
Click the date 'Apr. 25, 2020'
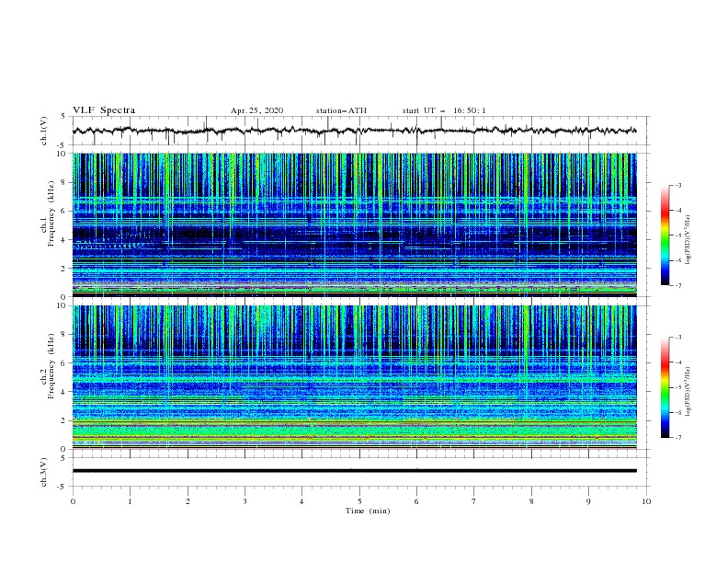point(256,110)
